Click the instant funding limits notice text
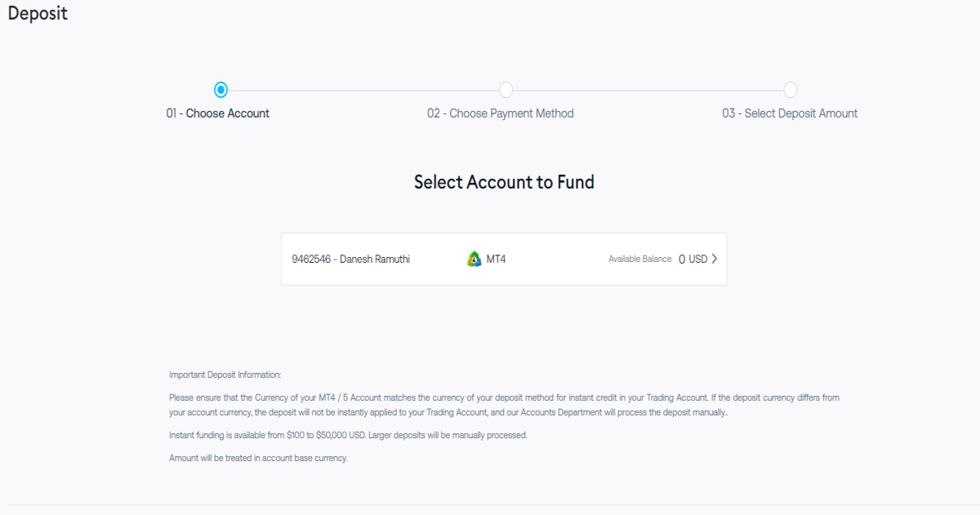Viewport: 980px width, 515px height. [x=348, y=435]
